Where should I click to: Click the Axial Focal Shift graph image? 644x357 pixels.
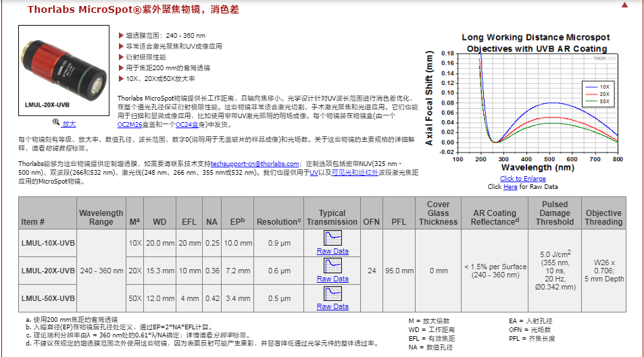tap(525, 101)
